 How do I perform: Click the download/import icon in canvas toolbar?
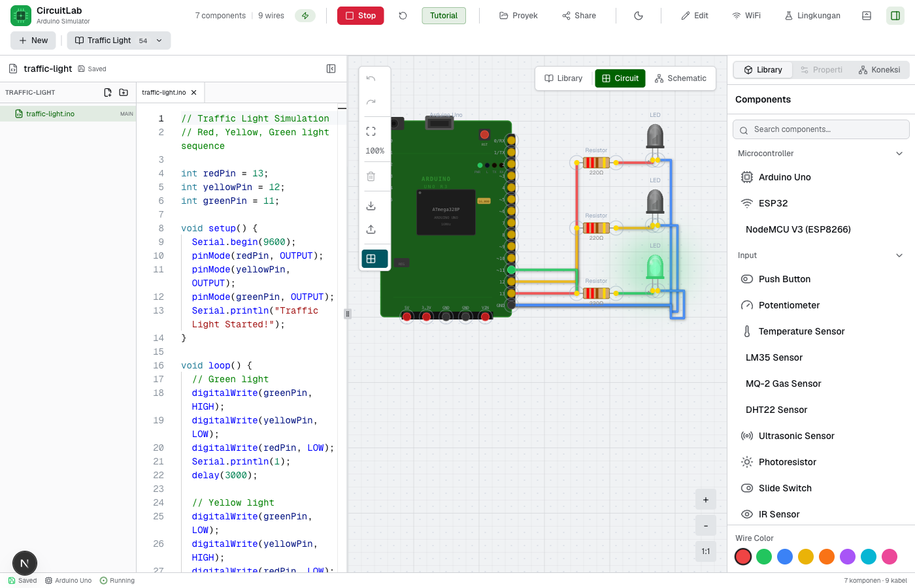pyautogui.click(x=371, y=206)
